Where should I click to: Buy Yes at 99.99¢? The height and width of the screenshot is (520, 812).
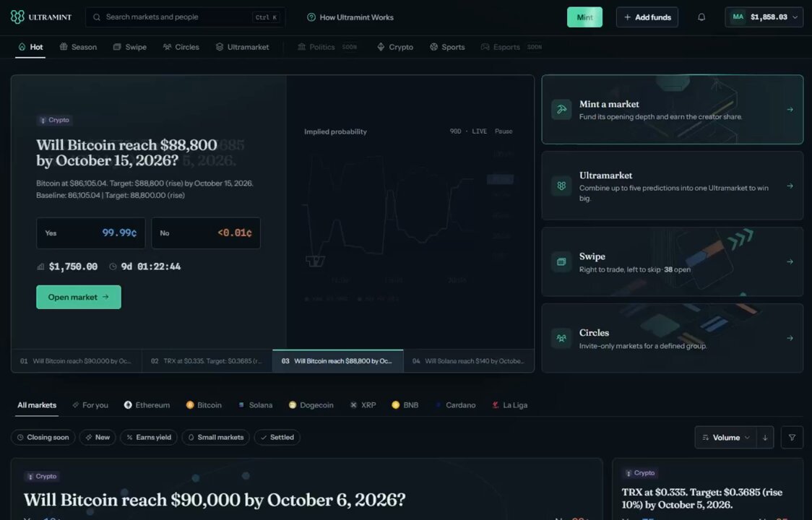[x=90, y=233]
